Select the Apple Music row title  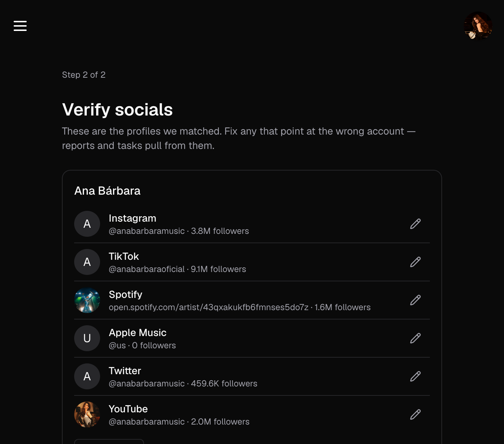coord(138,333)
